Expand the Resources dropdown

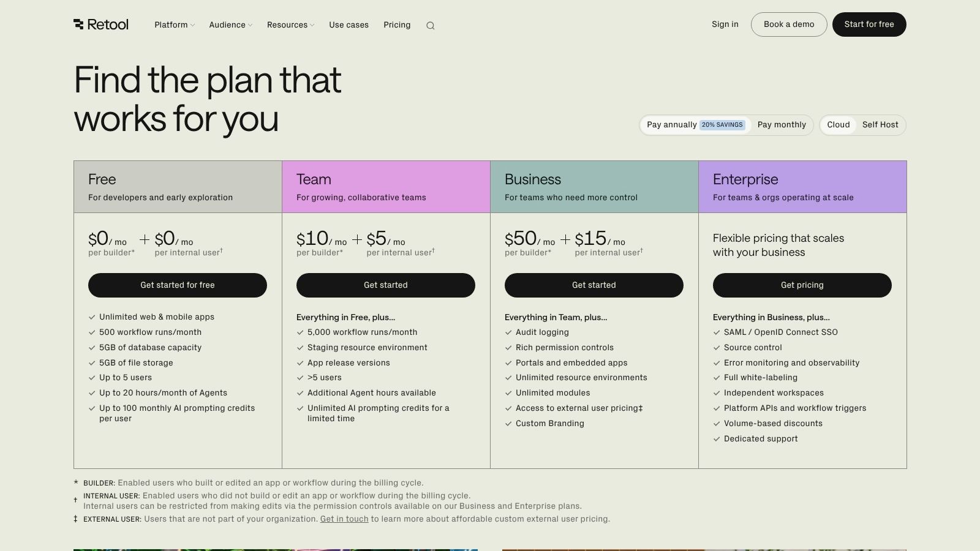pyautogui.click(x=289, y=24)
